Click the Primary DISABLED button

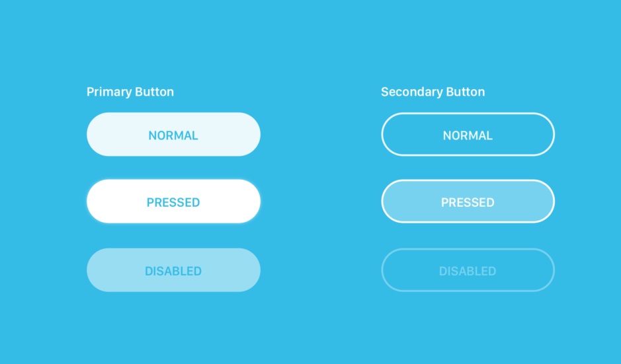173,270
